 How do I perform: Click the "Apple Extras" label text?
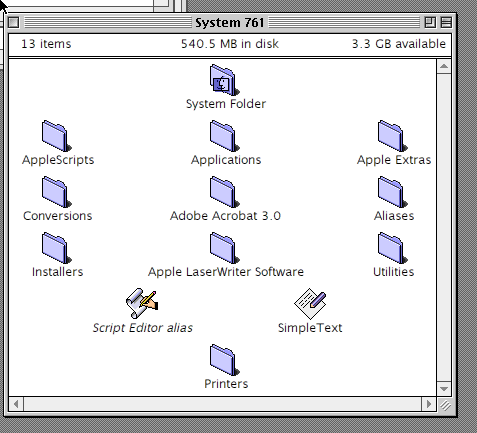(394, 160)
